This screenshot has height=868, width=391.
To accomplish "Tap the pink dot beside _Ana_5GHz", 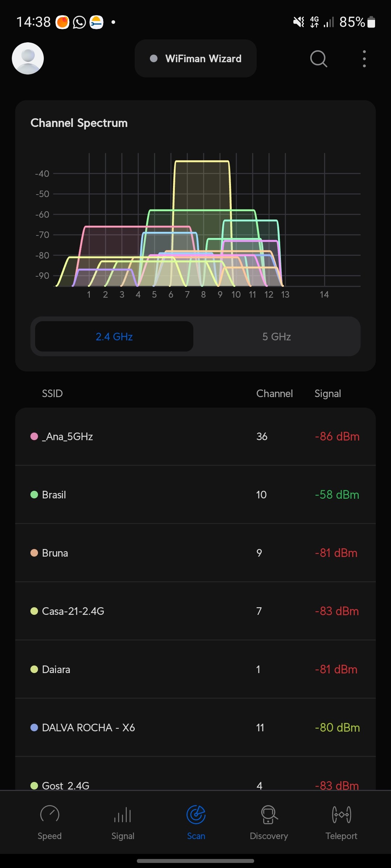I will click(x=34, y=437).
